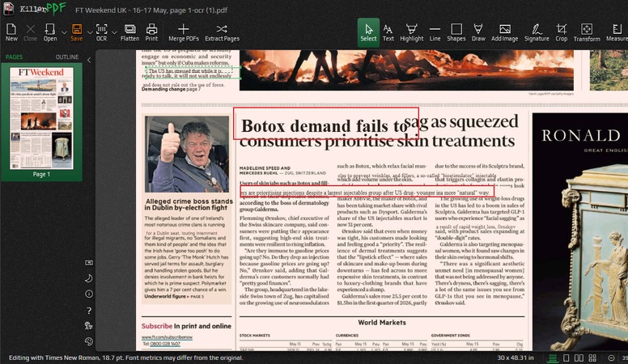Viewport: 628px width, 364px height.
Task: Close the current document
Action: tap(31, 32)
